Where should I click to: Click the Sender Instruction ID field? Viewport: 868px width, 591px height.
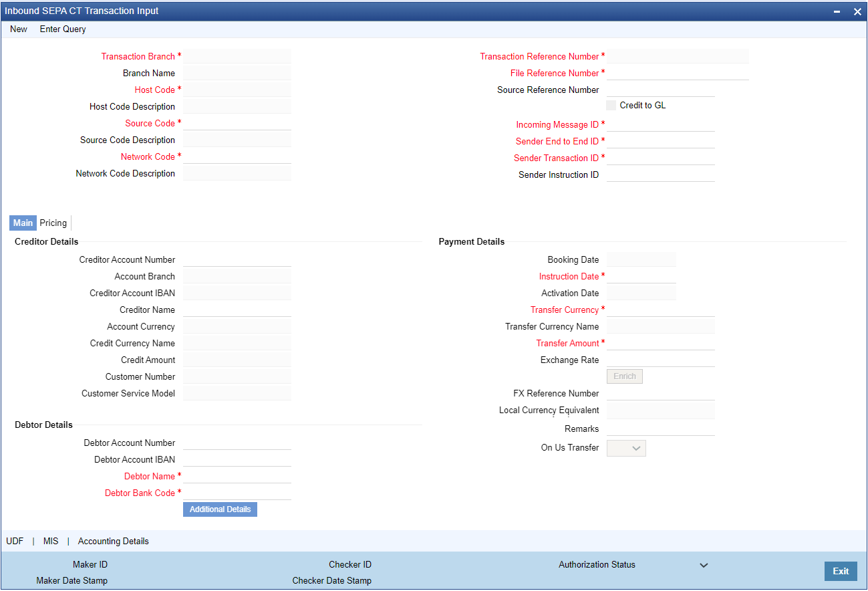(x=661, y=174)
